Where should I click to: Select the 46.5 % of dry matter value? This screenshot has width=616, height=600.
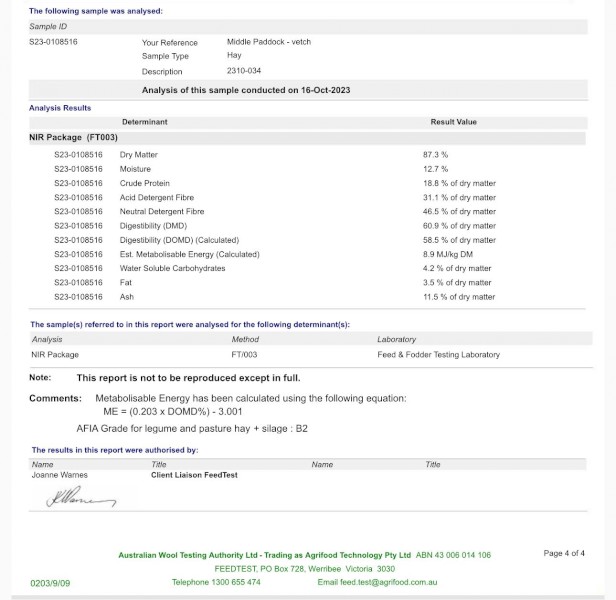(459, 211)
